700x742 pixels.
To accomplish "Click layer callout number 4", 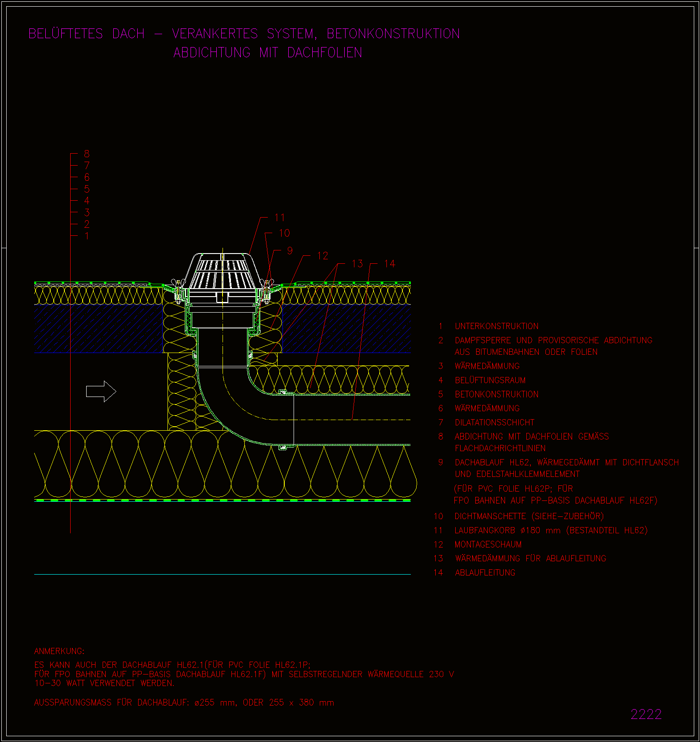I will click(x=87, y=201).
